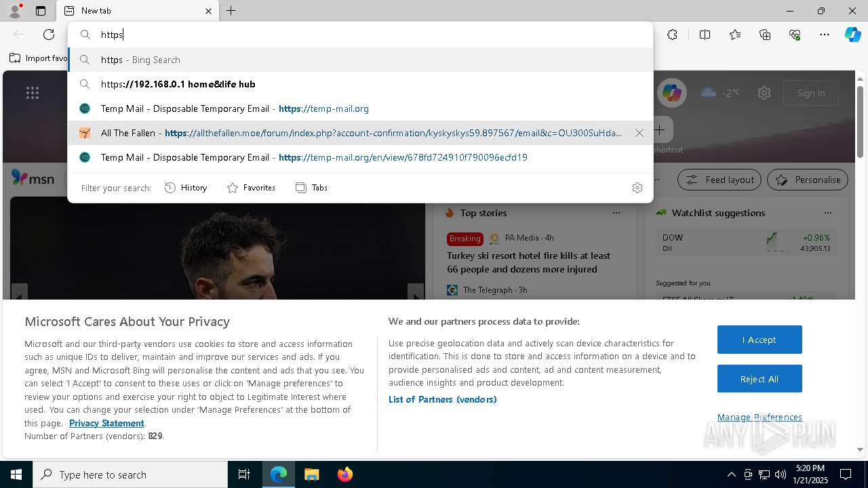Screen dimensions: 868x488
Task: Open the Feed layout options
Action: click(719, 180)
